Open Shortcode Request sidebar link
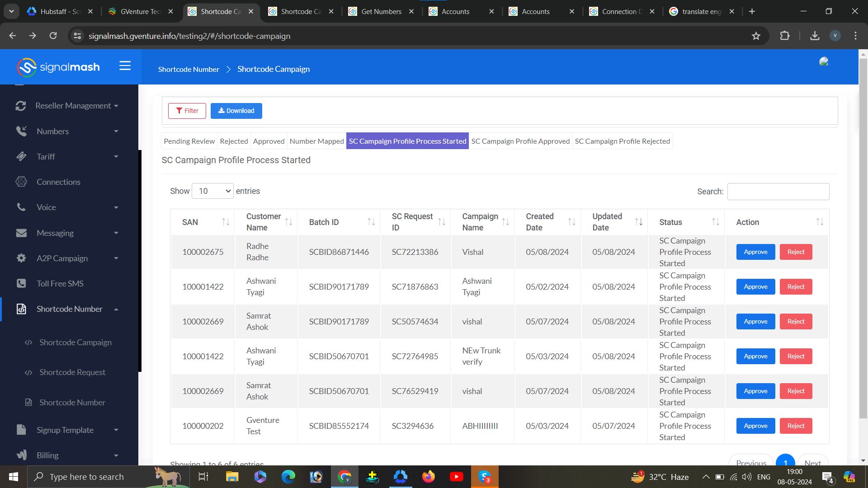 coord(72,372)
